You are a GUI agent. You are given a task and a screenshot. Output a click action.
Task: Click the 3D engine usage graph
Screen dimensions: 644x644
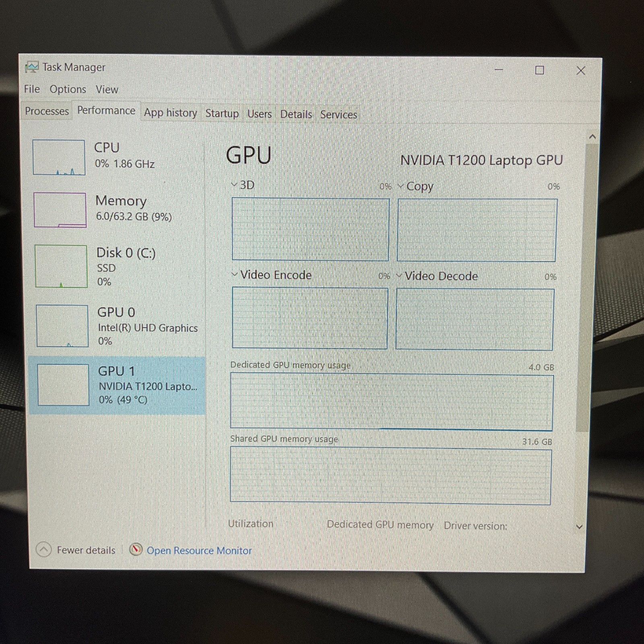click(x=310, y=229)
